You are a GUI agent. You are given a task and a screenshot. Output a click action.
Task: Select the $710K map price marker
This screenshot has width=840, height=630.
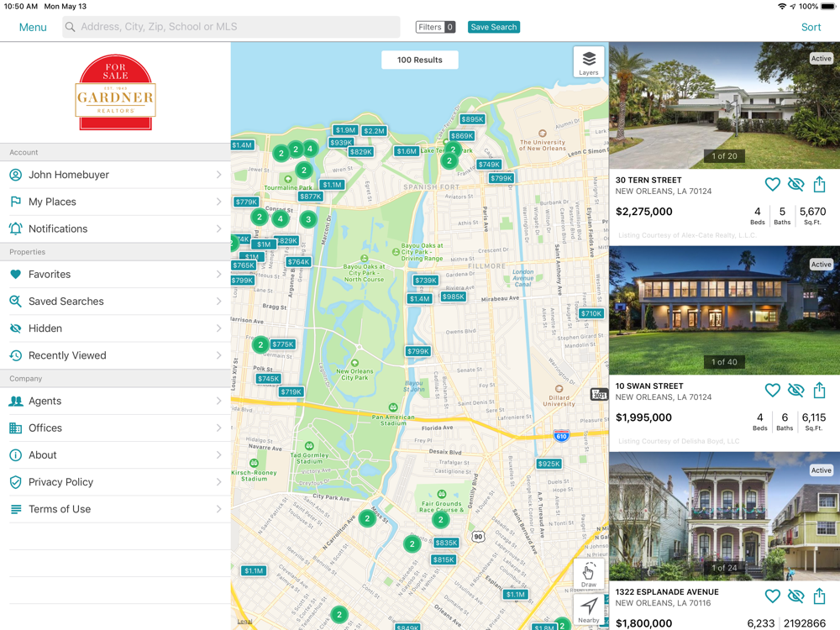tap(591, 313)
